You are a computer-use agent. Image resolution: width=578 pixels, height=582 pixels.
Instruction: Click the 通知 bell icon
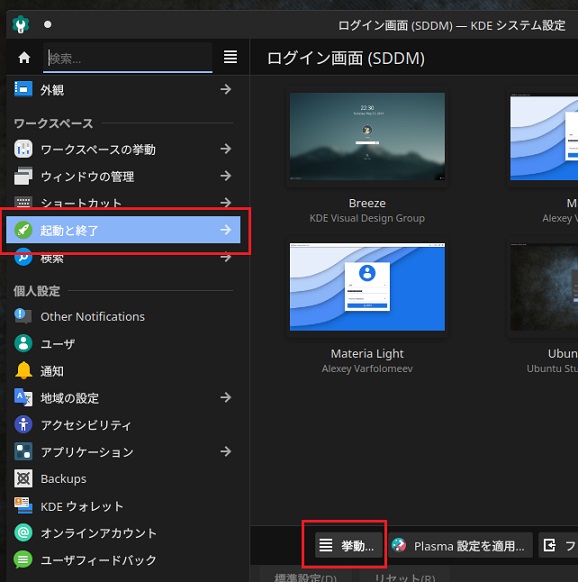23,370
